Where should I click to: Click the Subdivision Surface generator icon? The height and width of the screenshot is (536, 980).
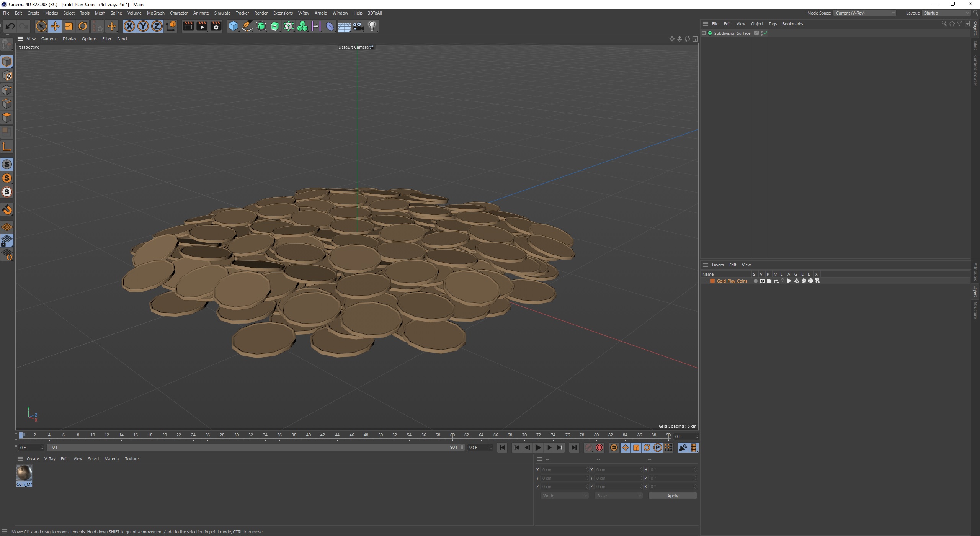pos(261,26)
